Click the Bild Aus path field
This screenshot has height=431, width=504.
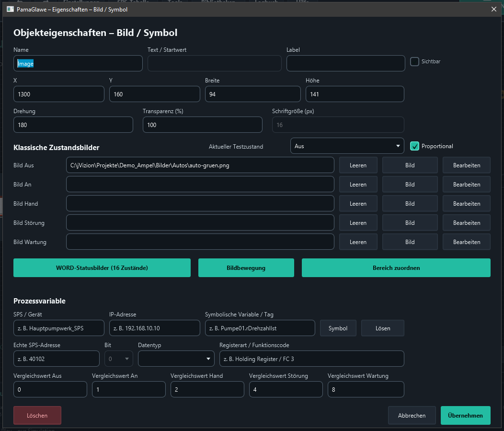(x=200, y=165)
